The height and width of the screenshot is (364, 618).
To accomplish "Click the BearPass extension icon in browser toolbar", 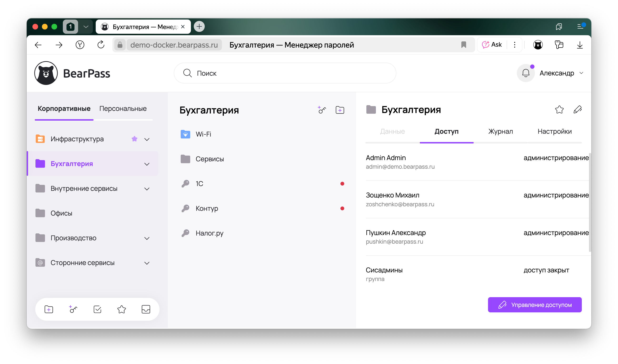I will [538, 45].
